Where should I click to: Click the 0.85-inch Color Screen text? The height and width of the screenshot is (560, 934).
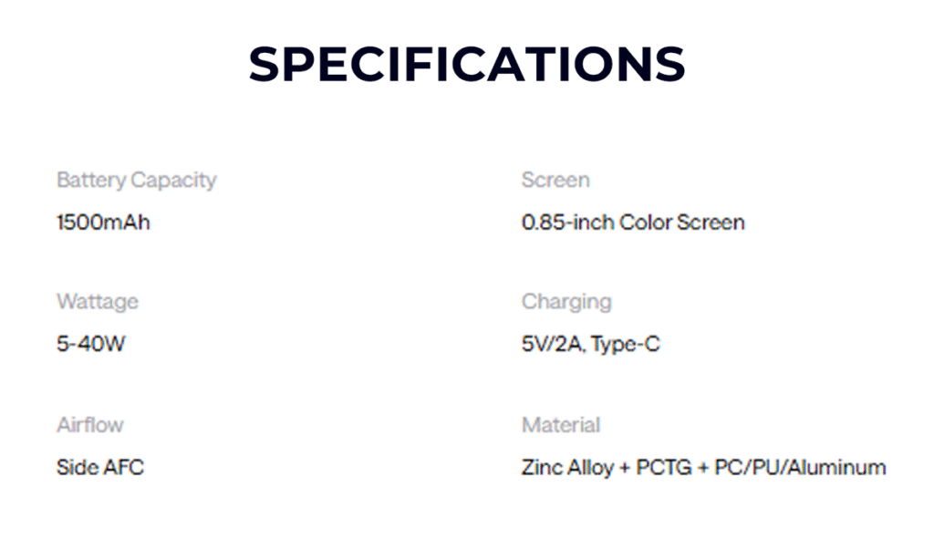pos(633,223)
